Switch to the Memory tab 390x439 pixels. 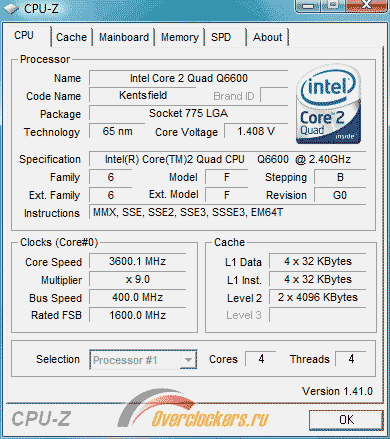pos(180,37)
